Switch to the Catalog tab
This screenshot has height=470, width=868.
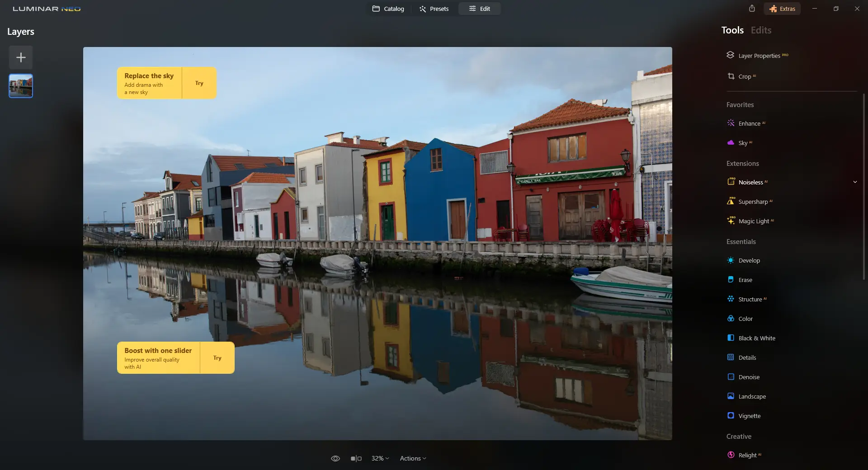388,9
